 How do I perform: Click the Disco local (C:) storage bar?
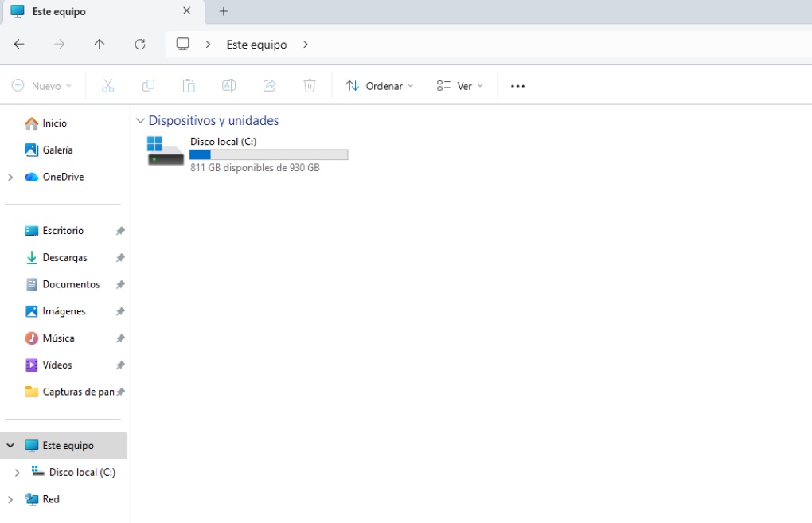point(268,154)
